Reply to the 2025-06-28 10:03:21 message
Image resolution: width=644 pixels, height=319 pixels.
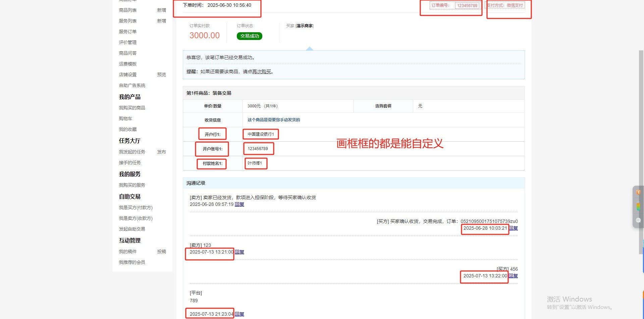pos(513,228)
